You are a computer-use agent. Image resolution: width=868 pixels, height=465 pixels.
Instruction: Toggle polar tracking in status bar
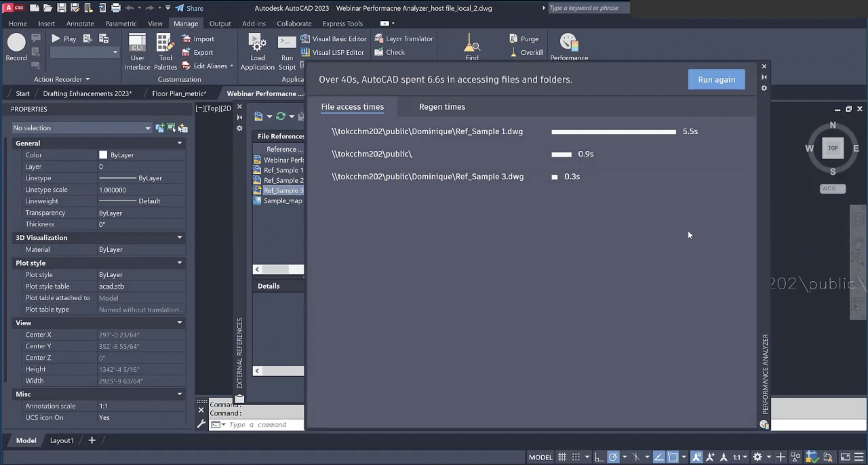[613, 457]
